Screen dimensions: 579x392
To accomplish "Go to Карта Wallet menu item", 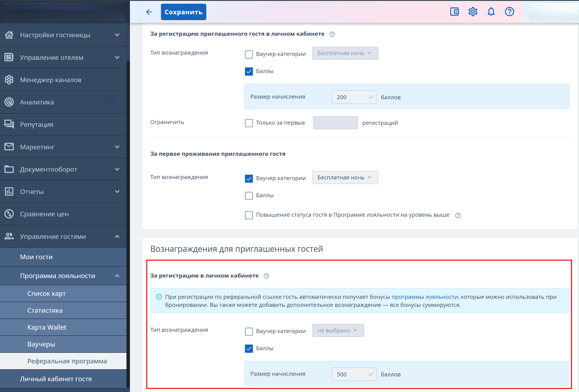I will coord(47,327).
